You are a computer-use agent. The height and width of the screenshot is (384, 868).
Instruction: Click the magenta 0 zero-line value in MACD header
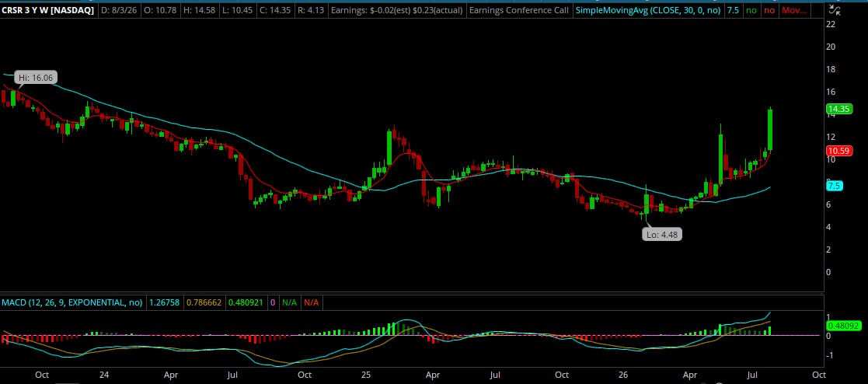[273, 302]
